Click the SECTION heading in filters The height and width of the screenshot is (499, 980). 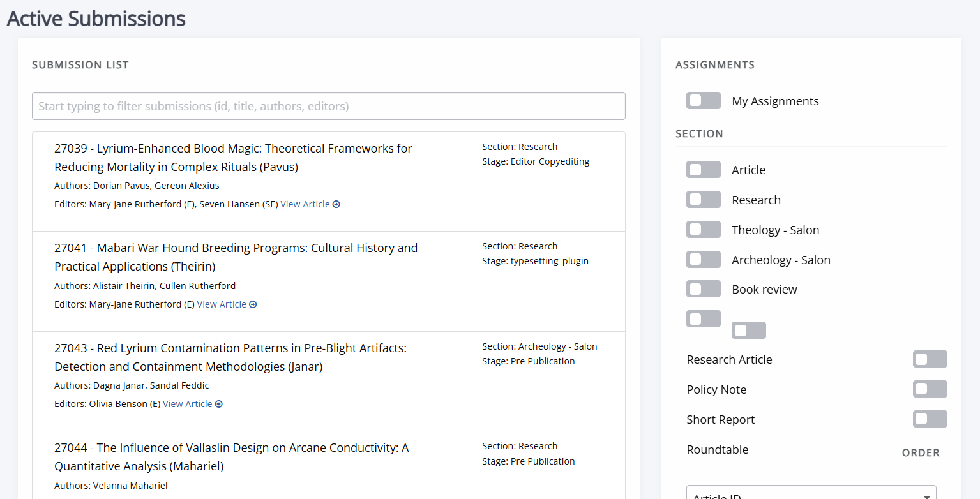699,134
